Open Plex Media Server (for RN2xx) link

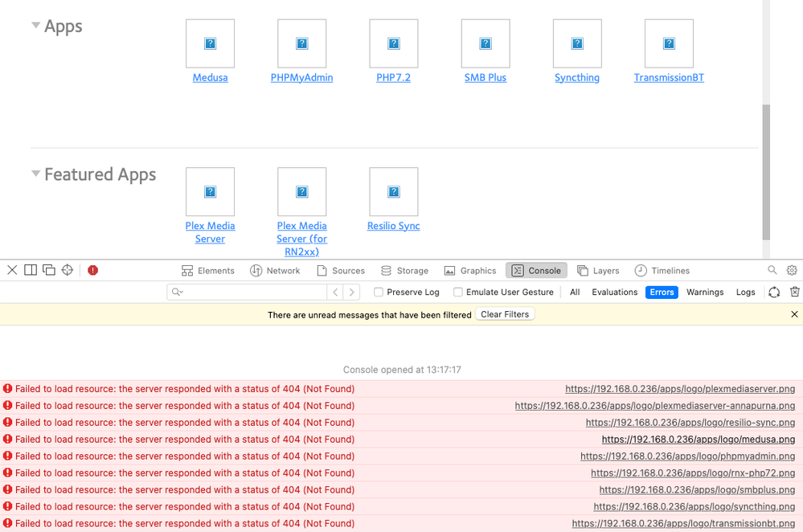pyautogui.click(x=301, y=239)
